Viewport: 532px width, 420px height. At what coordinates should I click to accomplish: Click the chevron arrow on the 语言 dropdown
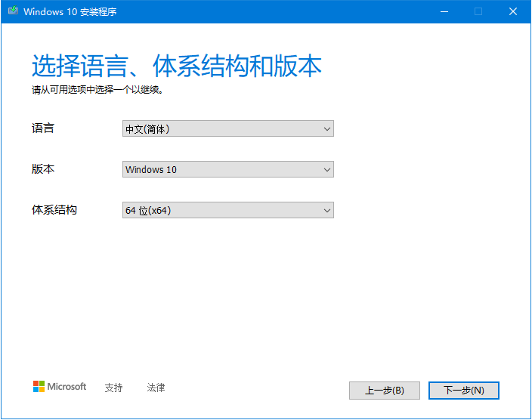[326, 129]
